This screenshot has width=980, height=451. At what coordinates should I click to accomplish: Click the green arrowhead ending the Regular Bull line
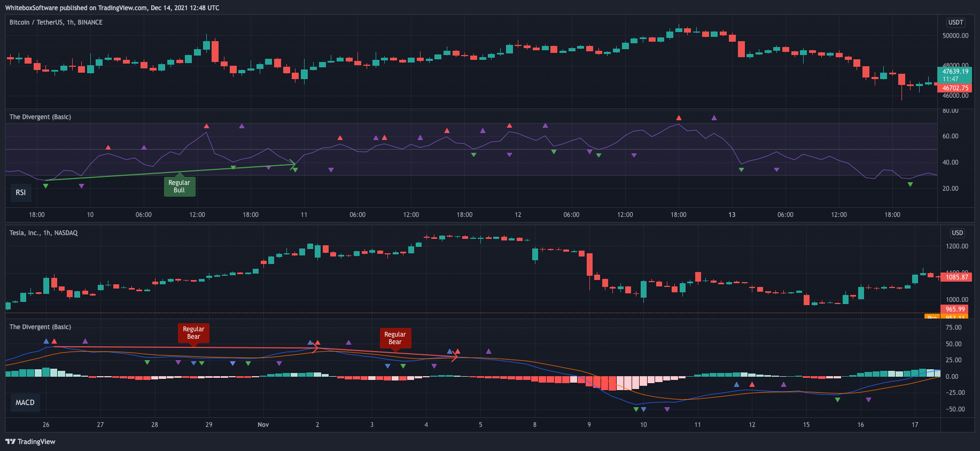pos(293,165)
